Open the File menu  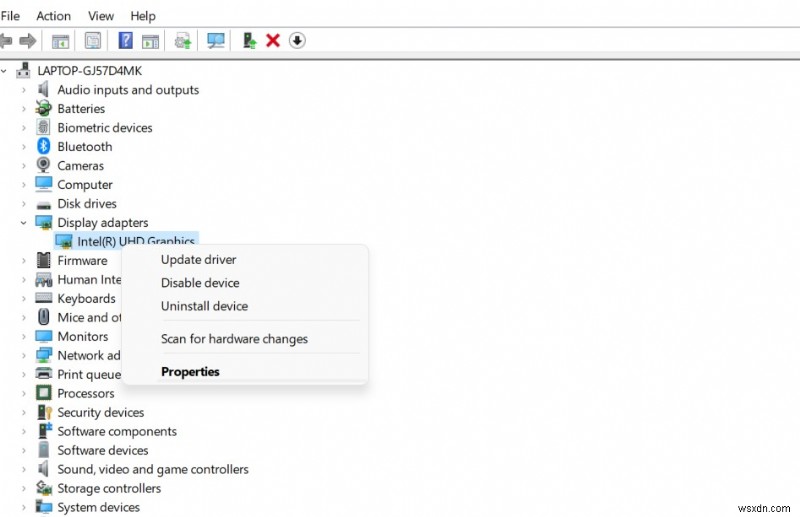pyautogui.click(x=10, y=16)
